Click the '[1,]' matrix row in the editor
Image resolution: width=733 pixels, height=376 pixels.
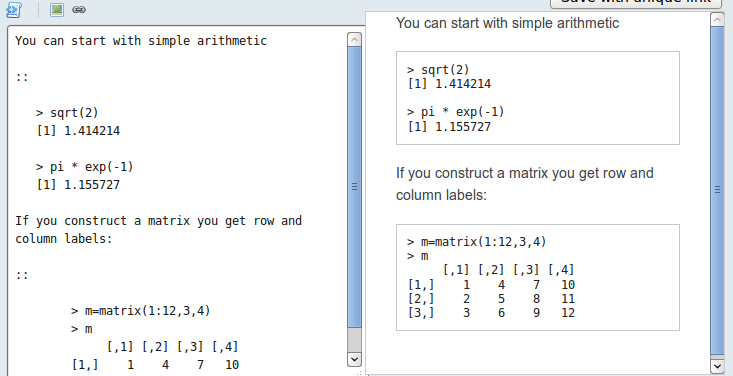(x=155, y=365)
